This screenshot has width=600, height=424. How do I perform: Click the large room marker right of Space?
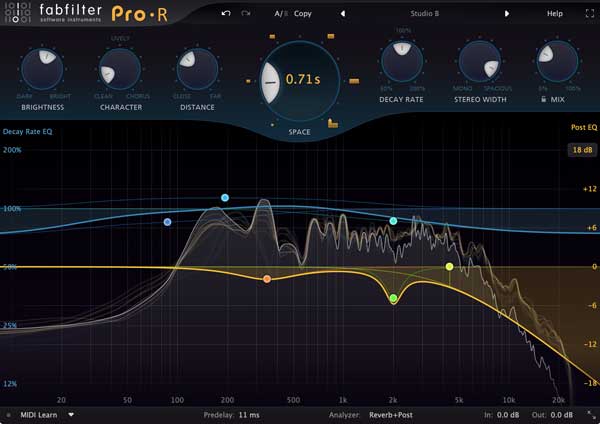[354, 81]
